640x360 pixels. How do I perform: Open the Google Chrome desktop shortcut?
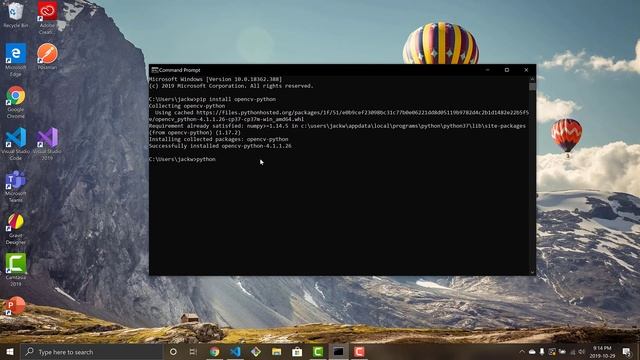pyautogui.click(x=16, y=102)
